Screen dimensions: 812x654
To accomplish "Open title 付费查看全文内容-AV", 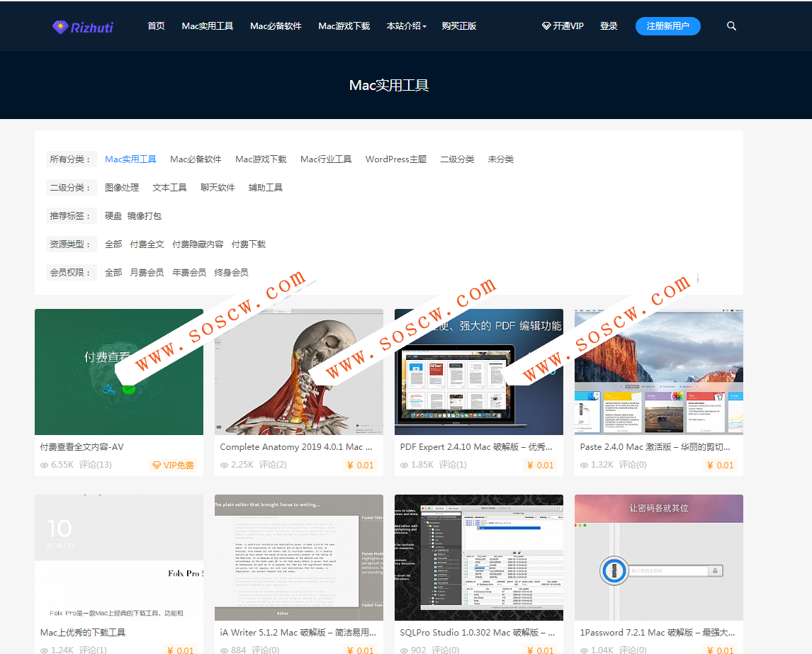I will point(81,447).
